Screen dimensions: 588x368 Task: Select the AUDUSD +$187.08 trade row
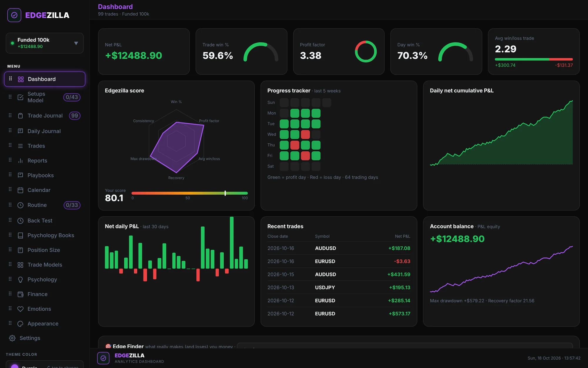point(339,248)
